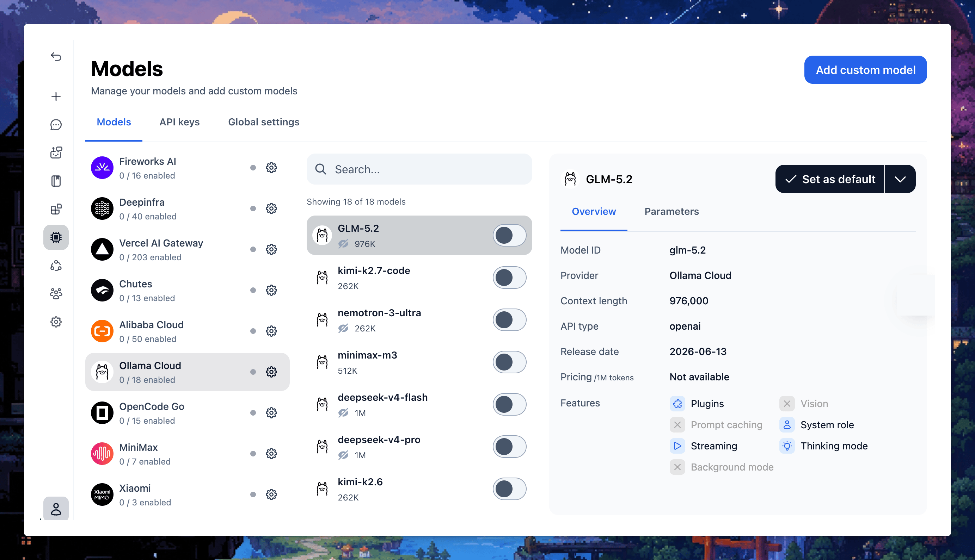Open the settings gear icon in sidebar
The height and width of the screenshot is (560, 975).
[x=56, y=322]
